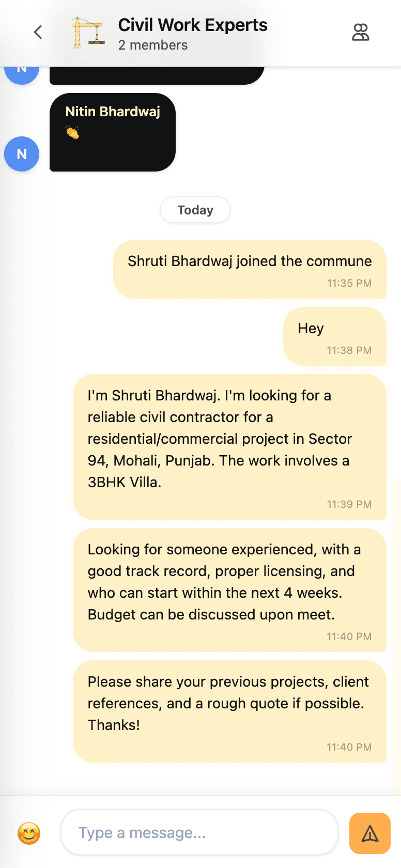The height and width of the screenshot is (868, 401).
Task: Select the "Hey" message bubble
Action: [x=334, y=336]
